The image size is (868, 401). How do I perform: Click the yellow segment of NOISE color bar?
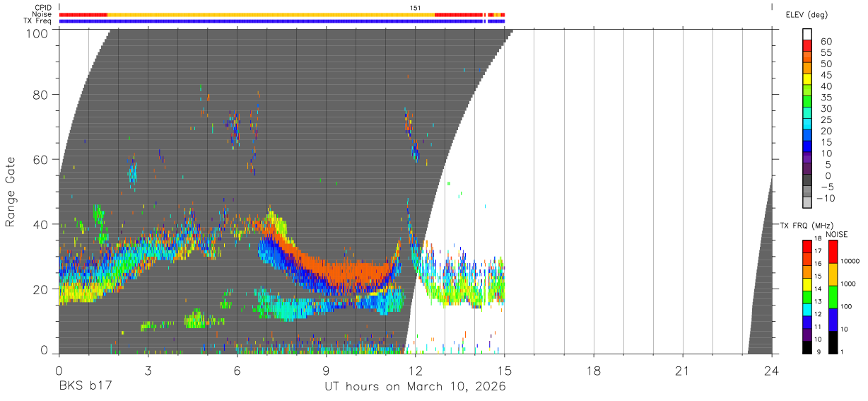pyautogui.click(x=833, y=274)
